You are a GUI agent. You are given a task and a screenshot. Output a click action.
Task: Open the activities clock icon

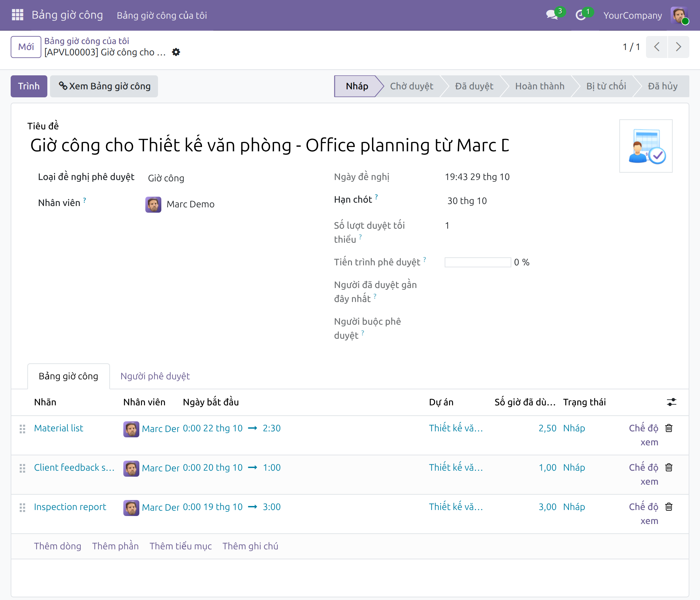point(581,15)
